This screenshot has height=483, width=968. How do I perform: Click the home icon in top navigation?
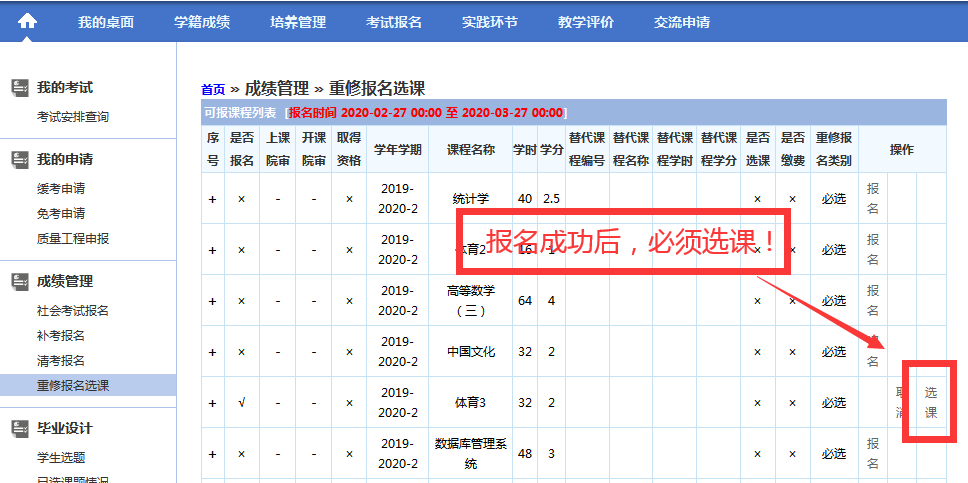(27, 21)
